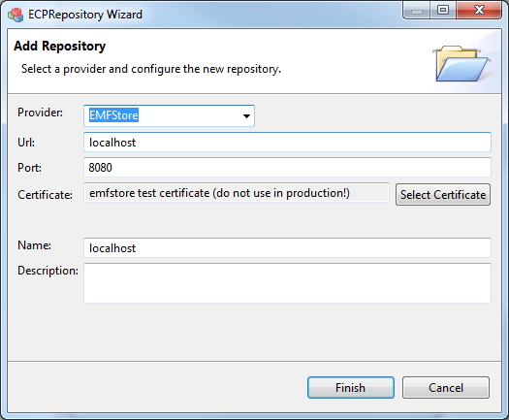
Task: Click the 'Select a provider and configure' subtitle
Action: [151, 69]
